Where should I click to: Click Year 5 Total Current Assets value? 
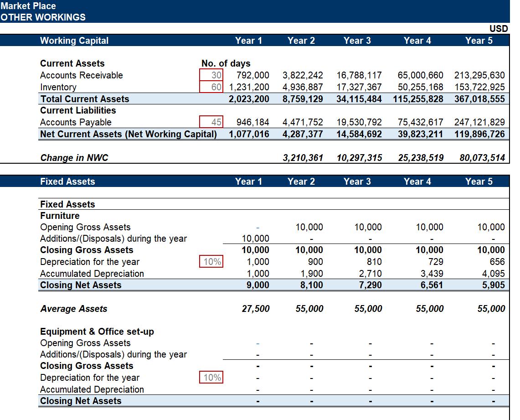(479, 99)
